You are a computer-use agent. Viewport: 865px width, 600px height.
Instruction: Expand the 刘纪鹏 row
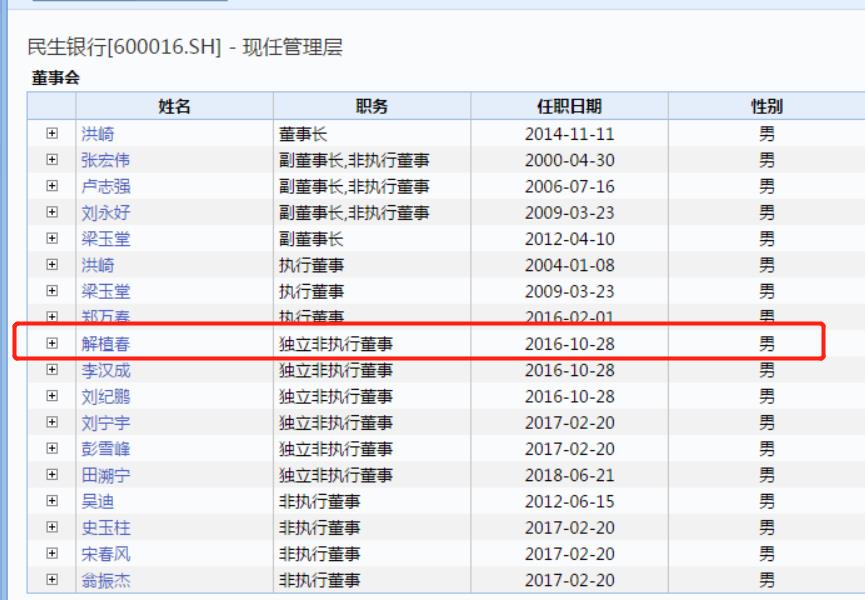(x=52, y=396)
